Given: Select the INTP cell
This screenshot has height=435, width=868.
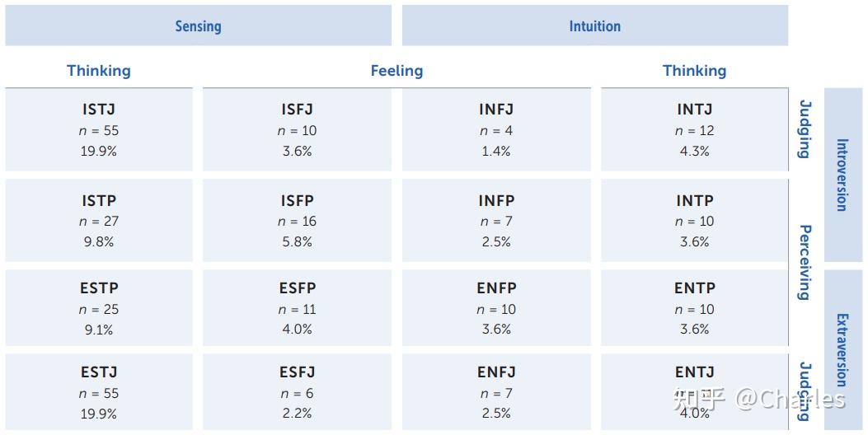Looking at the screenshot, I should (694, 220).
